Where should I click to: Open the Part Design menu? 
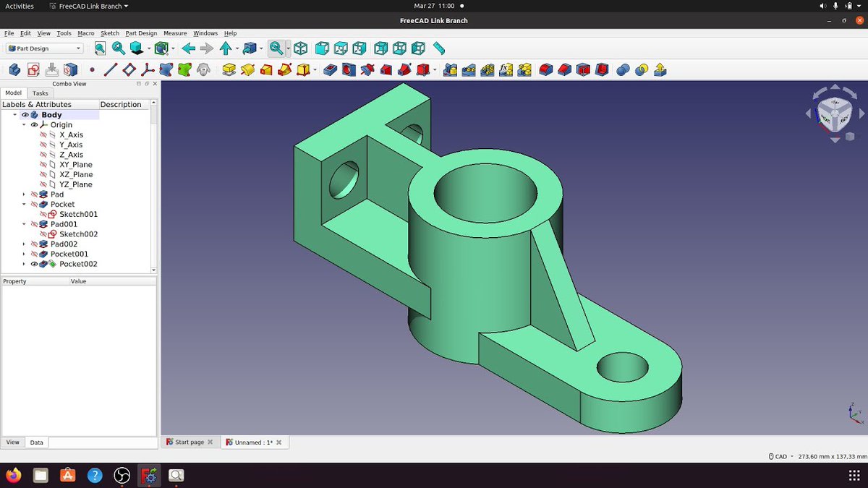[141, 33]
